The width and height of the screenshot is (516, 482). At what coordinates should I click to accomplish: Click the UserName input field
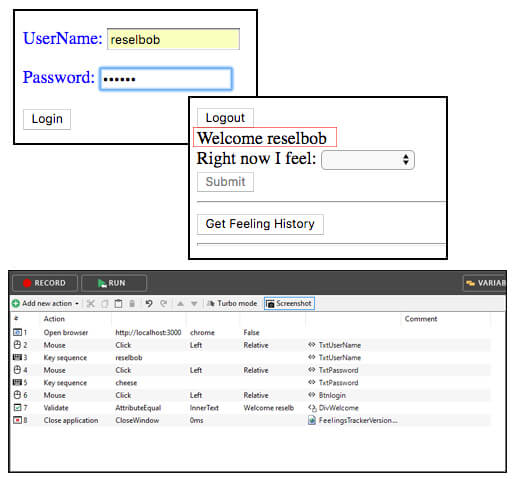[173, 39]
